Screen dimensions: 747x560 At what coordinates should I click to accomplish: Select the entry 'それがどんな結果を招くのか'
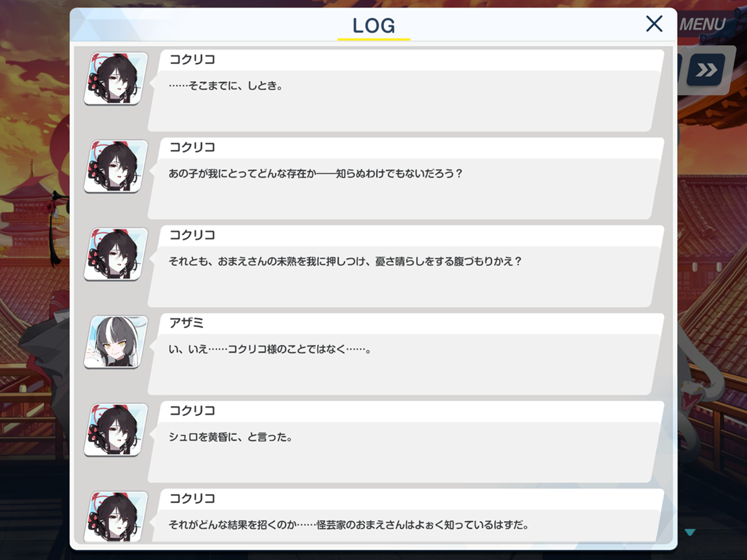406,516
